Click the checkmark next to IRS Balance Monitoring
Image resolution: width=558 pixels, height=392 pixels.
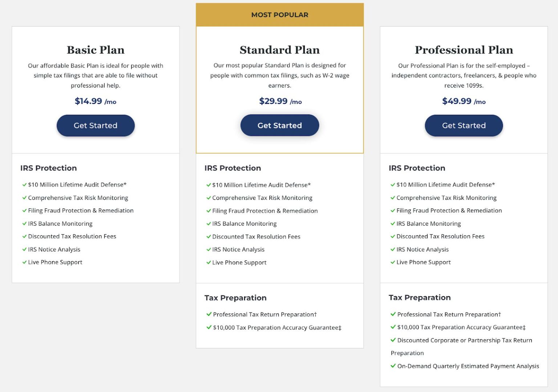24,223
